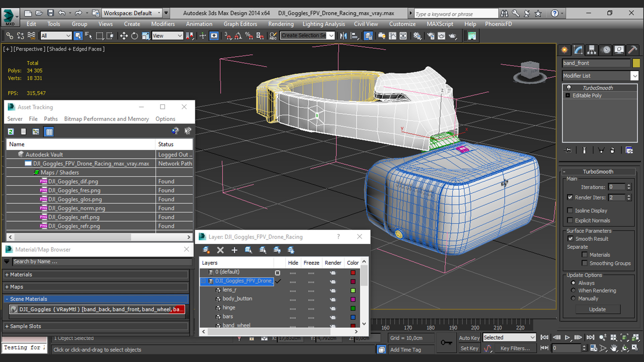Switch Asset Tracking to table view
This screenshot has height=362, width=644.
[49, 132]
